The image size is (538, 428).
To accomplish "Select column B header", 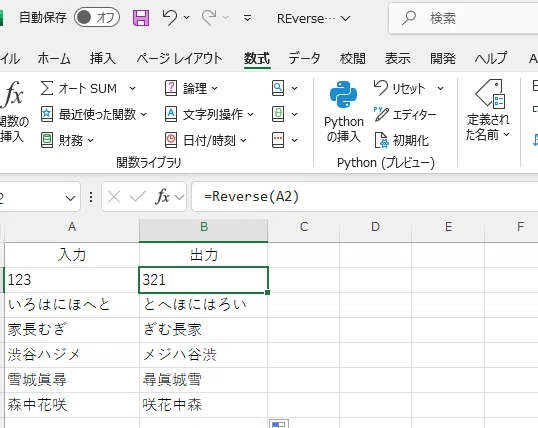I will 203,227.
